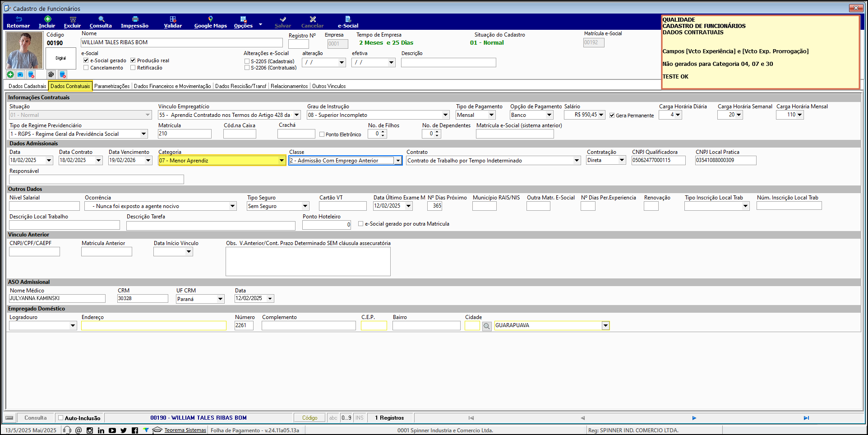This screenshot has width=868, height=435.
Task: Open the LinkedIn icon in status bar
Action: (x=101, y=430)
